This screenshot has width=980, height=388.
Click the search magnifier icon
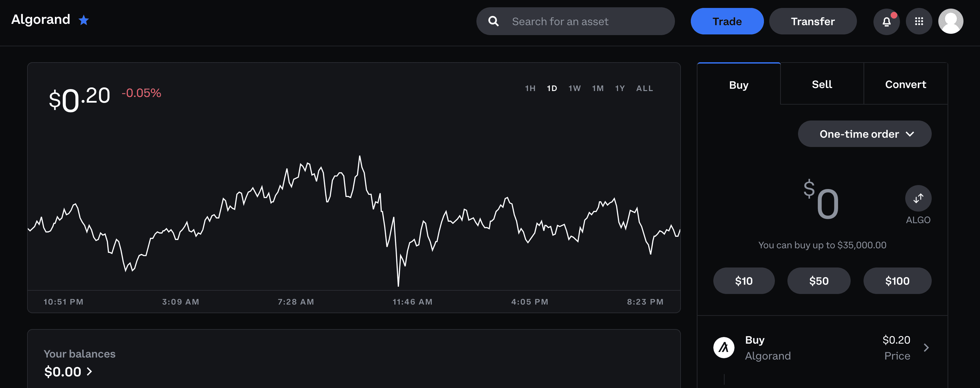tap(493, 21)
